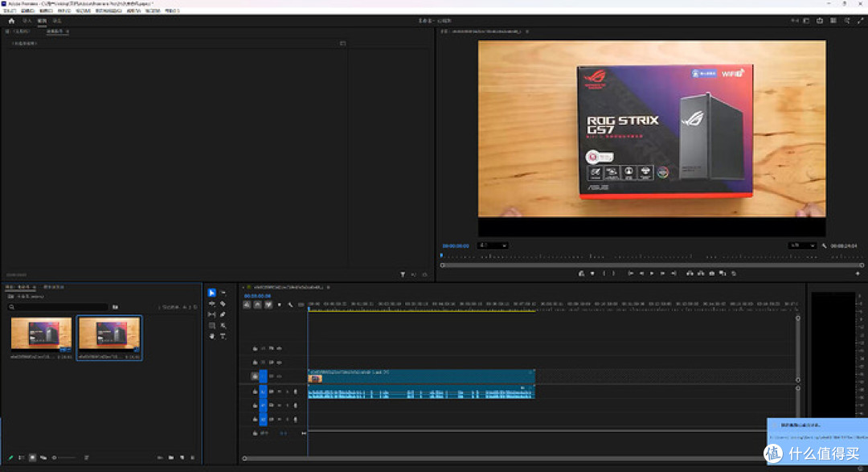Step back one frame in program monitor
The image size is (868, 472).
click(x=641, y=273)
